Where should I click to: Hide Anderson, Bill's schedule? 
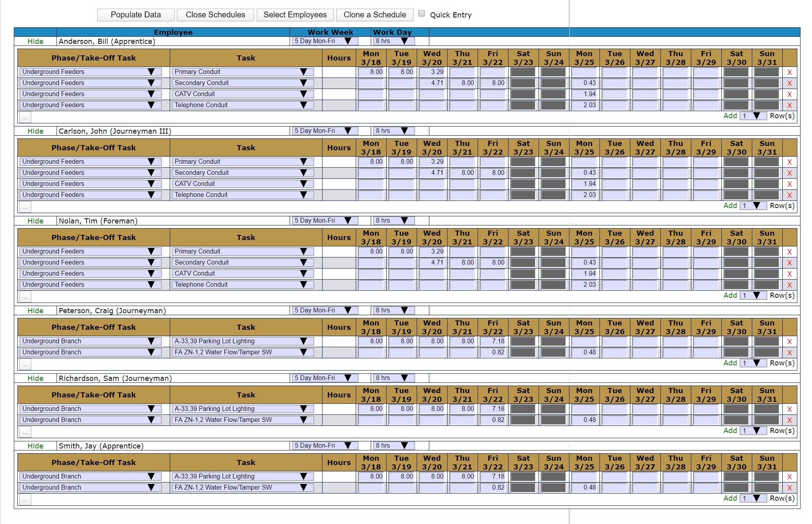(x=35, y=41)
